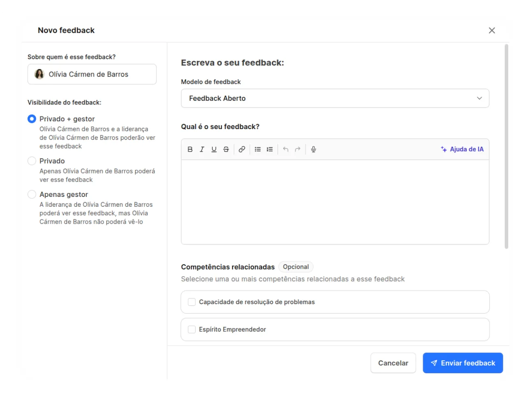Click the Olívia Cármen de Barros recipient field

click(92, 74)
